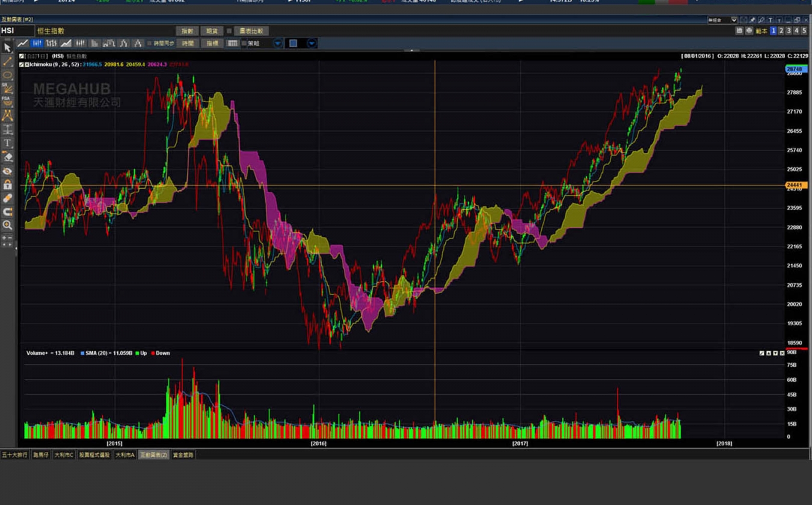Select template number 1

coord(774,31)
